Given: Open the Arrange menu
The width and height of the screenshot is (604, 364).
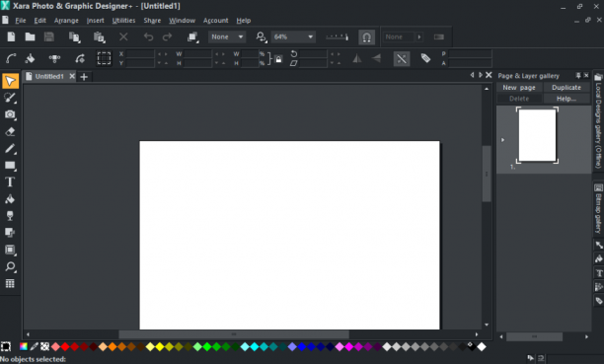Looking at the screenshot, I should click(x=66, y=21).
